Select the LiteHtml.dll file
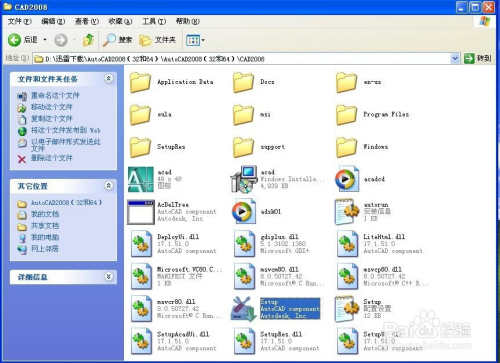This screenshot has width=500, height=363. [x=380, y=244]
